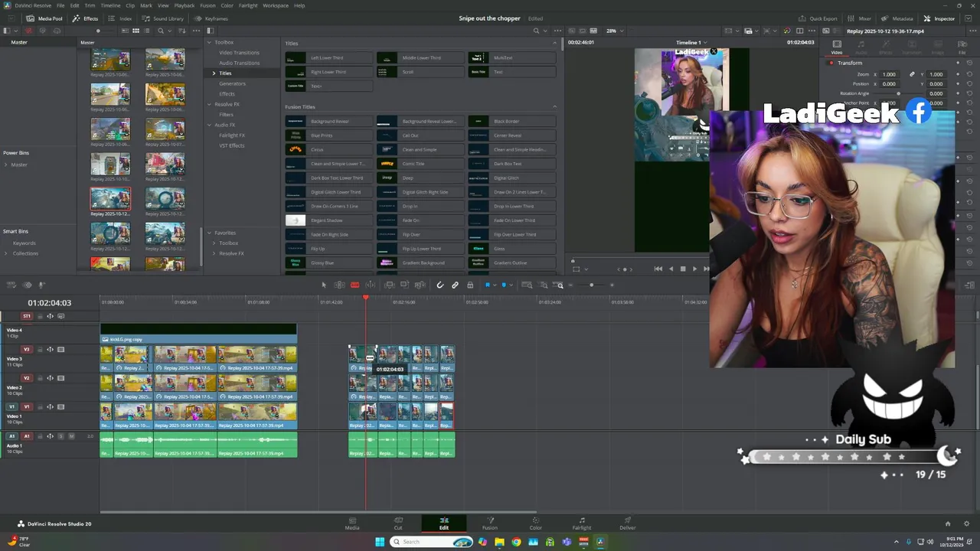
Task: Open the Fusion menu in menu bar
Action: point(207,5)
